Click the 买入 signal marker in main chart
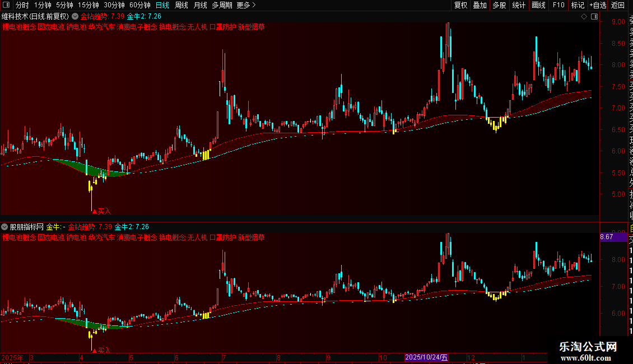Image resolution: width=633 pixels, height=364 pixels. 101,211
